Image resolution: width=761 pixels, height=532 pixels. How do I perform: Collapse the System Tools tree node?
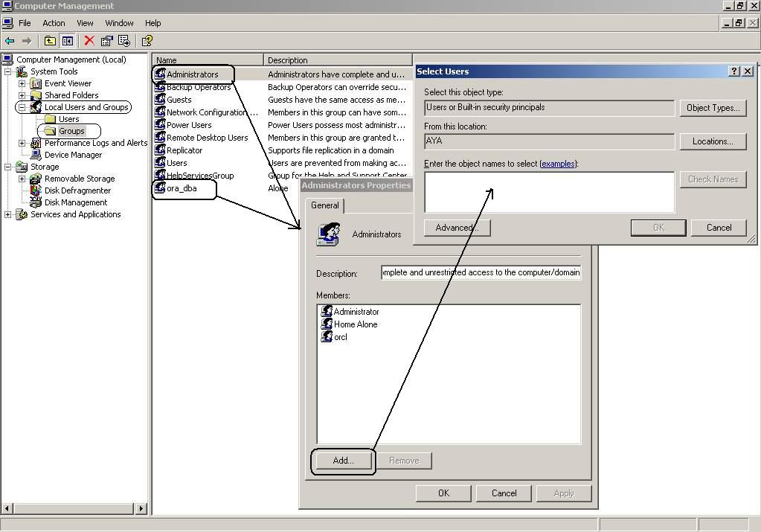click(8, 71)
